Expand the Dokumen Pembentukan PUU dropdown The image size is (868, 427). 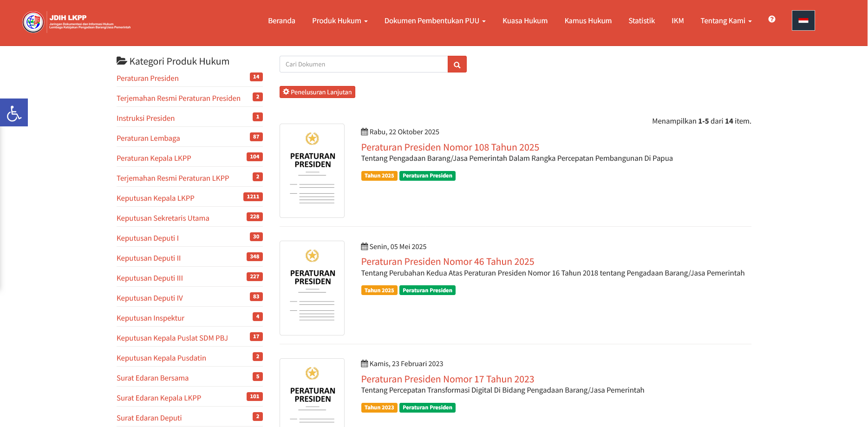tap(435, 21)
